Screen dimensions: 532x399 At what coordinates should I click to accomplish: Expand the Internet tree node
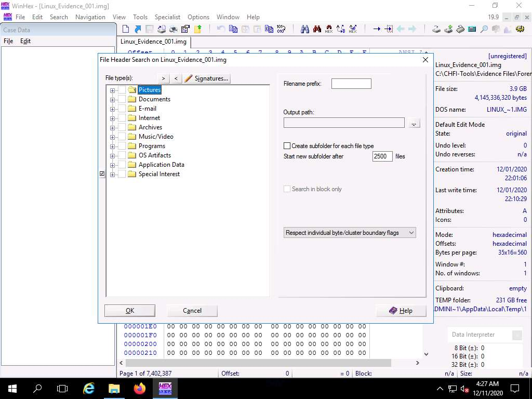coord(112,118)
